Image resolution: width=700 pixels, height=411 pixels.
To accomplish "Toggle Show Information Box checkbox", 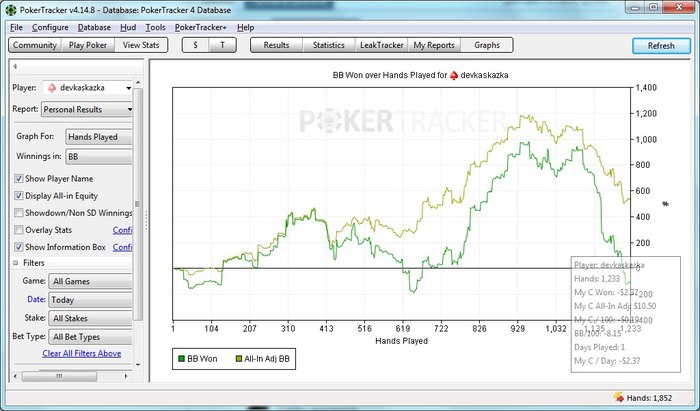I will click(x=18, y=247).
